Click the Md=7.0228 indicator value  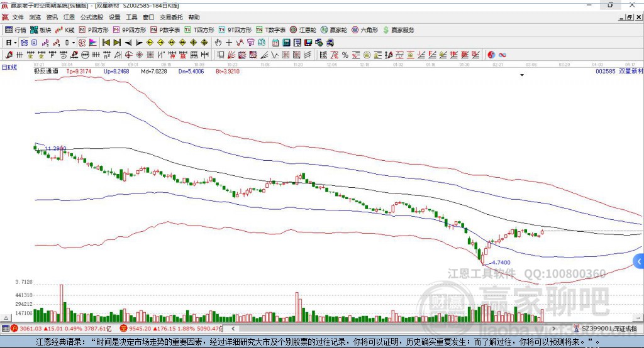tap(154, 72)
